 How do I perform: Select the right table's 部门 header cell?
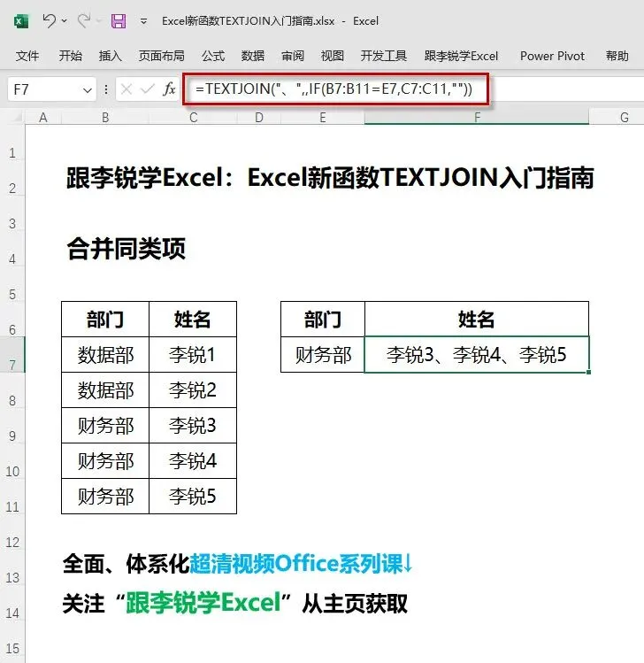(x=322, y=320)
